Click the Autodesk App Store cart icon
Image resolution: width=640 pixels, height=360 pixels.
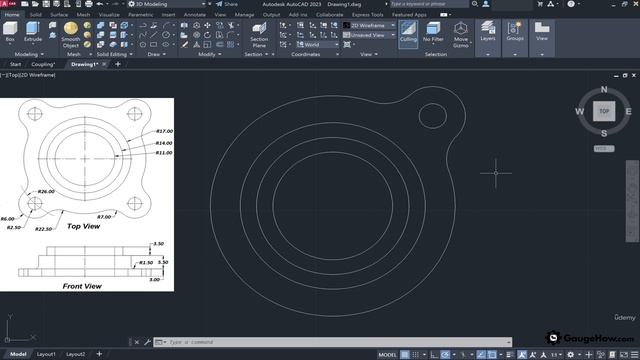(x=540, y=4)
